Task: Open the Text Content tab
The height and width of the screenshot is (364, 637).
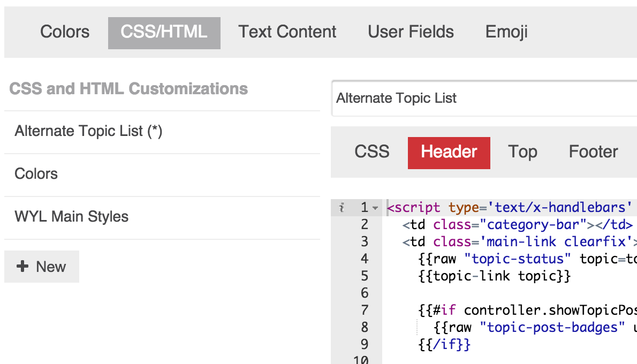Action: pyautogui.click(x=287, y=32)
